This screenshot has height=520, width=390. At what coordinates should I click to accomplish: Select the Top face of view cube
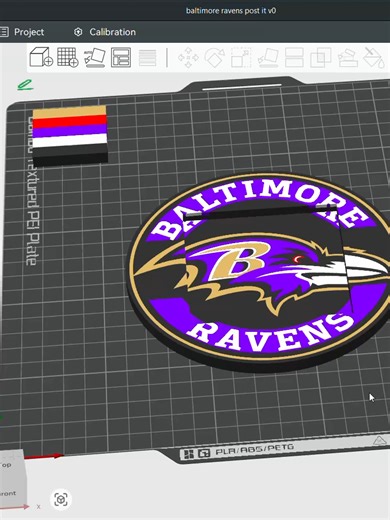pyautogui.click(x=10, y=465)
